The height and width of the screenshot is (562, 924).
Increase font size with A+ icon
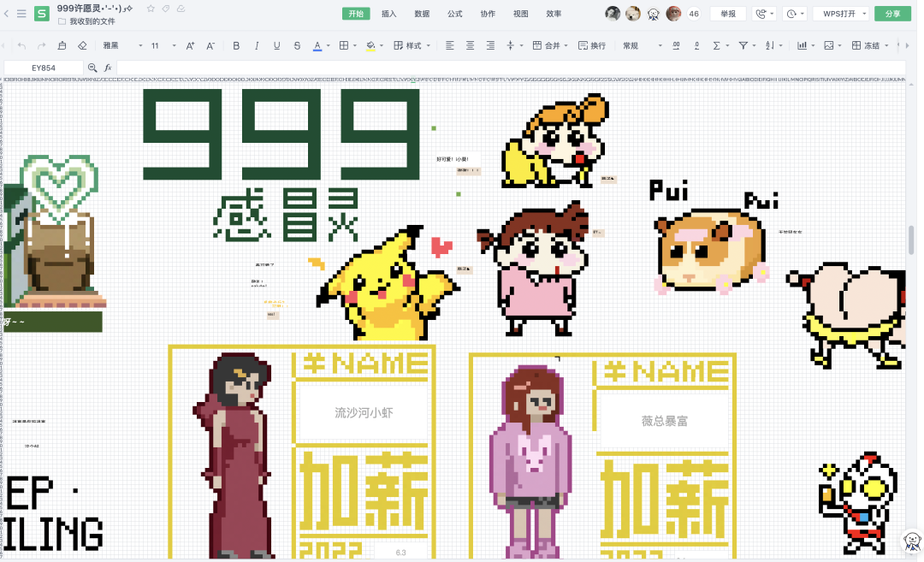click(190, 45)
